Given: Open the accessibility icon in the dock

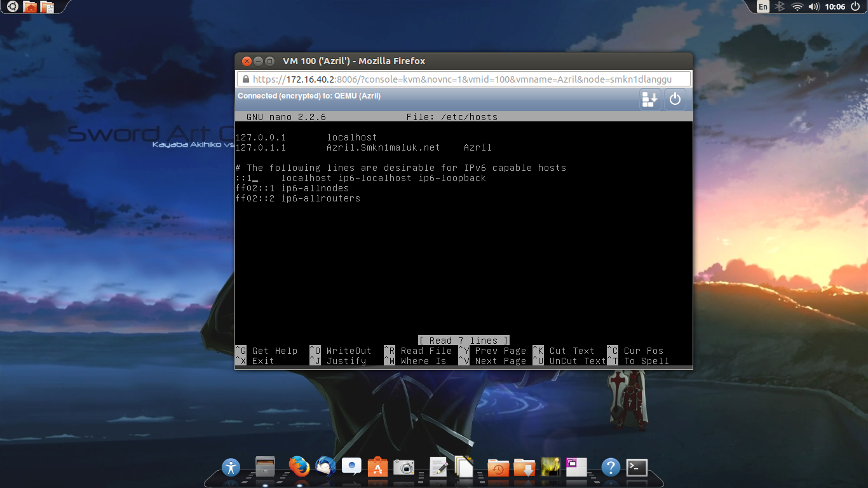Looking at the screenshot, I should click(231, 468).
